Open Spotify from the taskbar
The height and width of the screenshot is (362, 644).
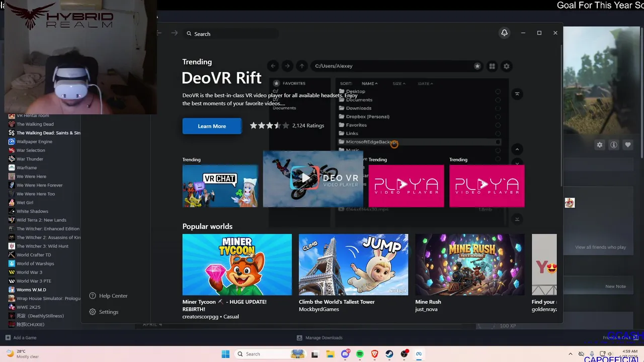[x=360, y=354]
